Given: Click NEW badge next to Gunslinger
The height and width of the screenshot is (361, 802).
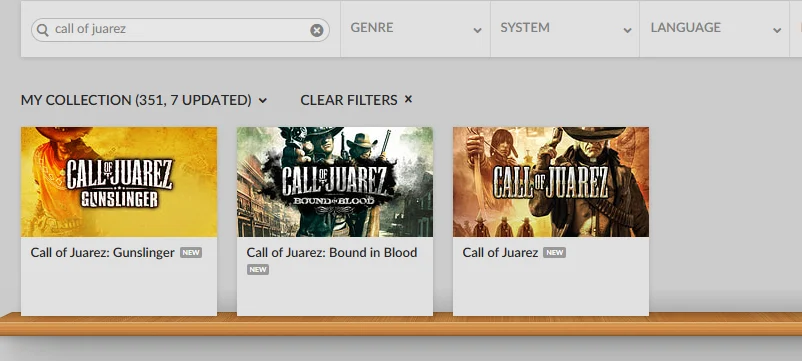Looking at the screenshot, I should pos(191,253).
